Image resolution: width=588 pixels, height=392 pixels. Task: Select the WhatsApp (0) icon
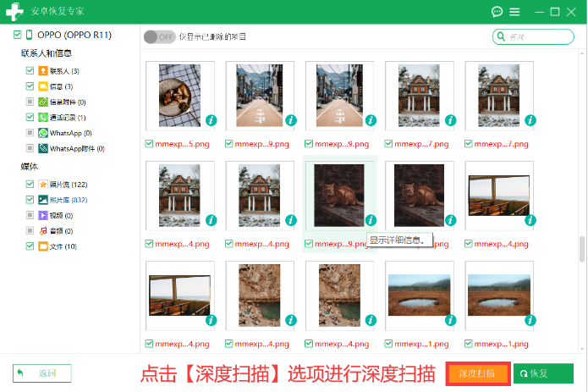43,133
